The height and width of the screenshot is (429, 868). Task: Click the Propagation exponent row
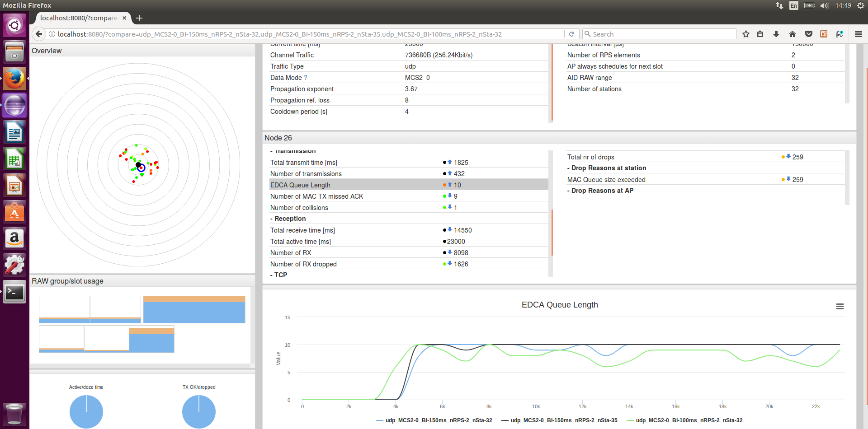click(409, 89)
